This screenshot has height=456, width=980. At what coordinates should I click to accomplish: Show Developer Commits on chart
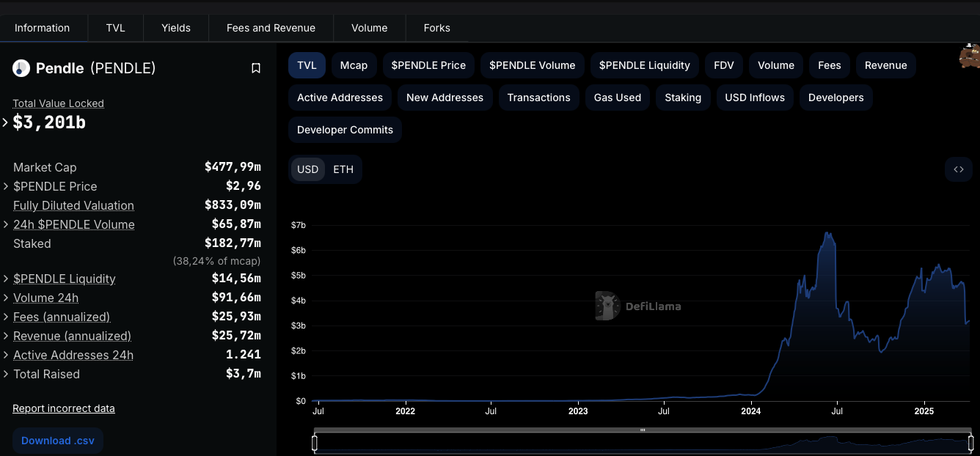345,130
